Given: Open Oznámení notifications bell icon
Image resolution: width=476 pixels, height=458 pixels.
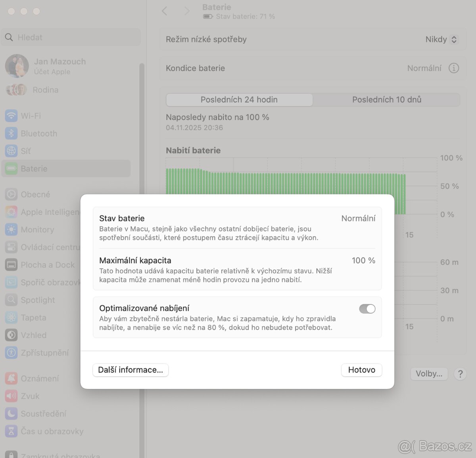Looking at the screenshot, I should [x=11, y=378].
